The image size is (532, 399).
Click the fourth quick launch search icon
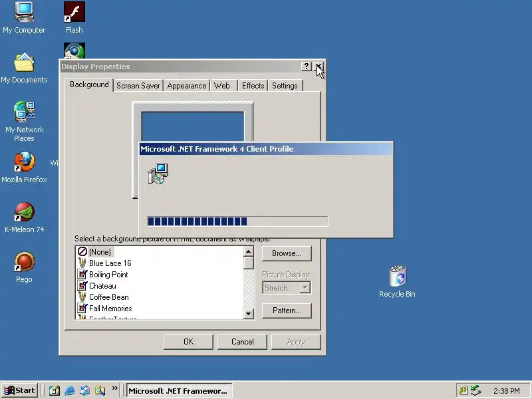(x=100, y=390)
